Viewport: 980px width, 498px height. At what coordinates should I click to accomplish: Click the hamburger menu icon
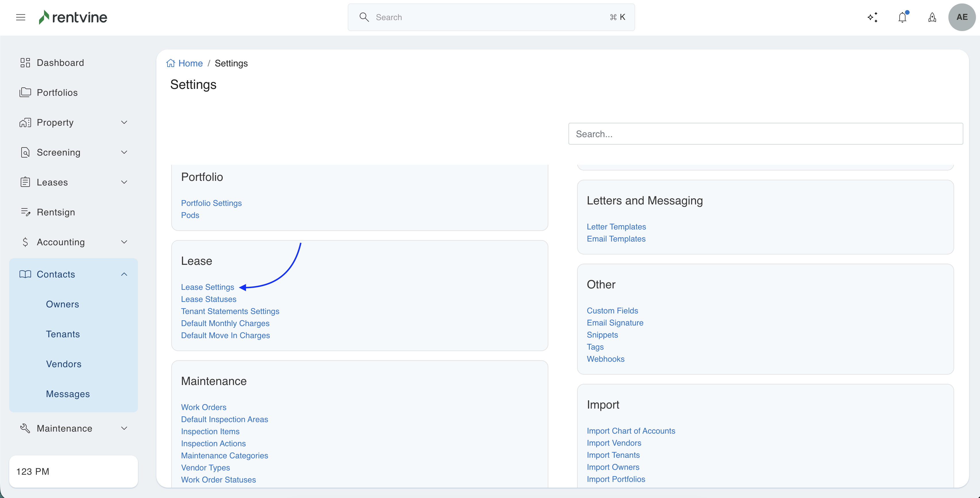coord(20,17)
